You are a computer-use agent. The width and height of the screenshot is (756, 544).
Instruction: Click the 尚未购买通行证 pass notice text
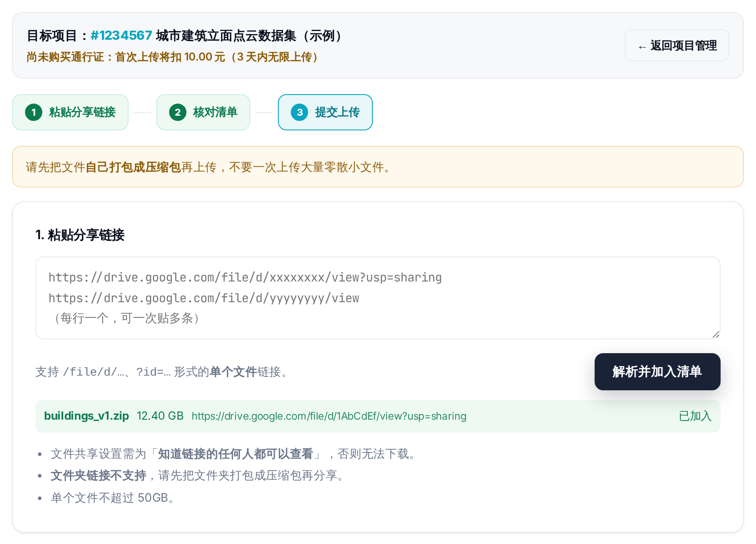pyautogui.click(x=173, y=57)
